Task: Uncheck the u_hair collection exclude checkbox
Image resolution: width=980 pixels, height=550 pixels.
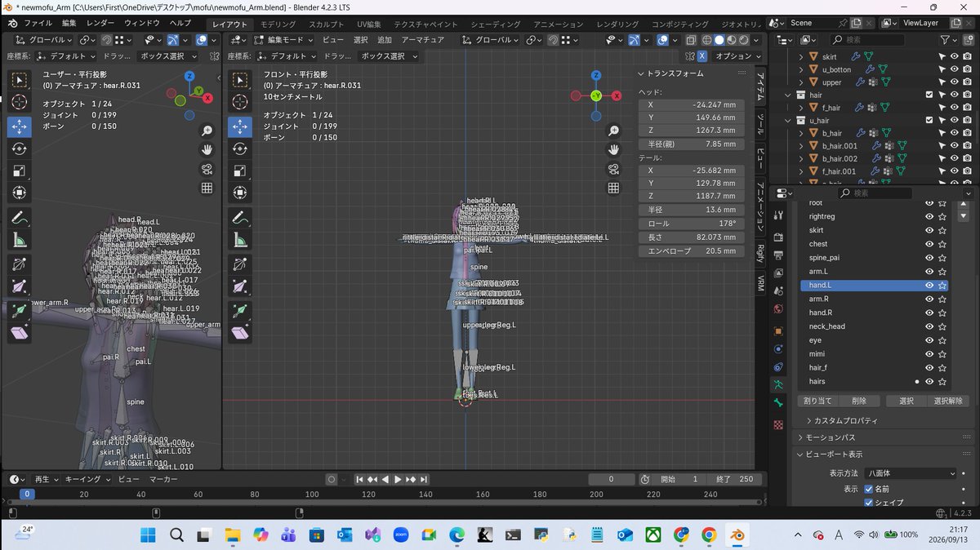Action: [929, 120]
